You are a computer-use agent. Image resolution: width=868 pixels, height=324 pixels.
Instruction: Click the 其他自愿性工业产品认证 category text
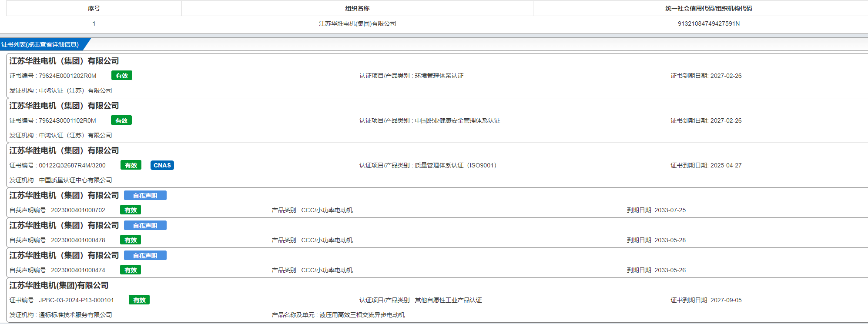point(448,300)
